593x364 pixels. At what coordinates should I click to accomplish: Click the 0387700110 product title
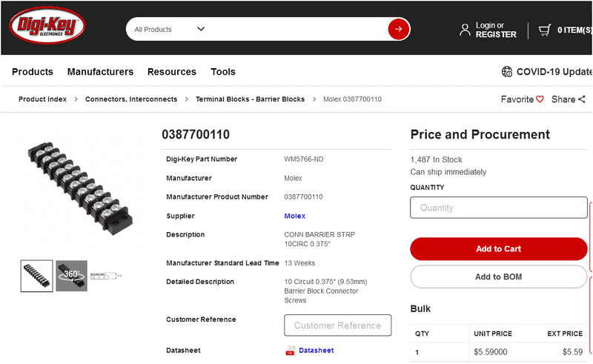pos(196,134)
